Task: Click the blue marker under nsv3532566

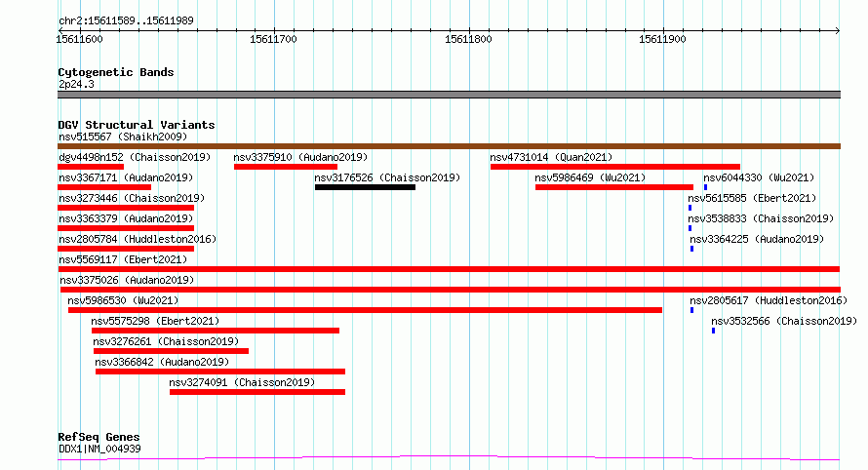Action: tap(714, 331)
